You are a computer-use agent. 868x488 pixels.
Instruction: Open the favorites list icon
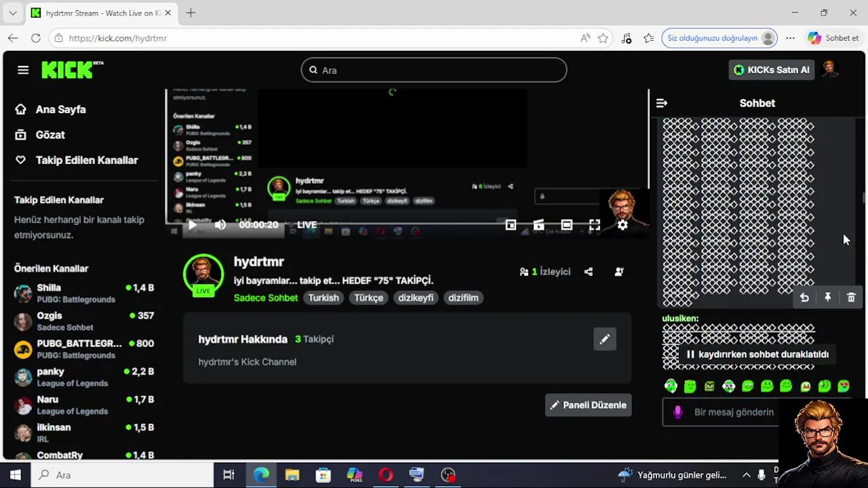pos(649,38)
